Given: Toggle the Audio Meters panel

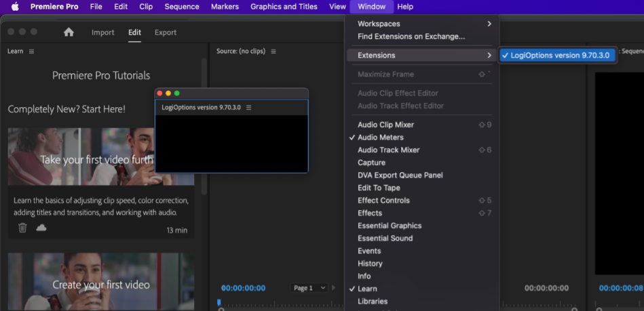Looking at the screenshot, I should tap(422, 138).
